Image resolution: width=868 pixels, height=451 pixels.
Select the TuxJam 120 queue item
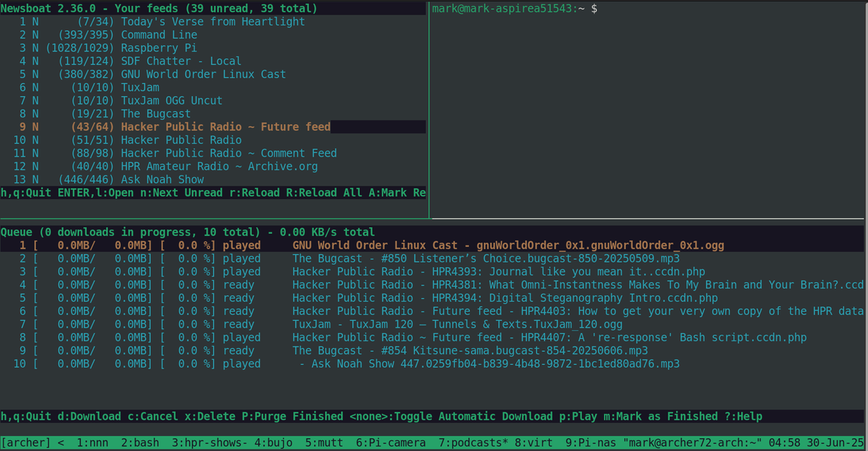click(457, 324)
